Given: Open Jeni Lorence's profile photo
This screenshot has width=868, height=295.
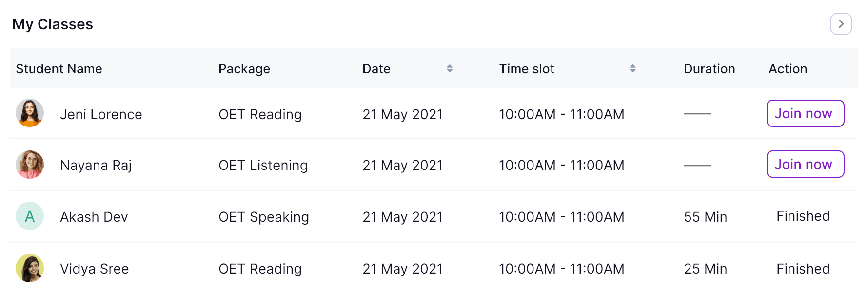Looking at the screenshot, I should pyautogui.click(x=30, y=113).
